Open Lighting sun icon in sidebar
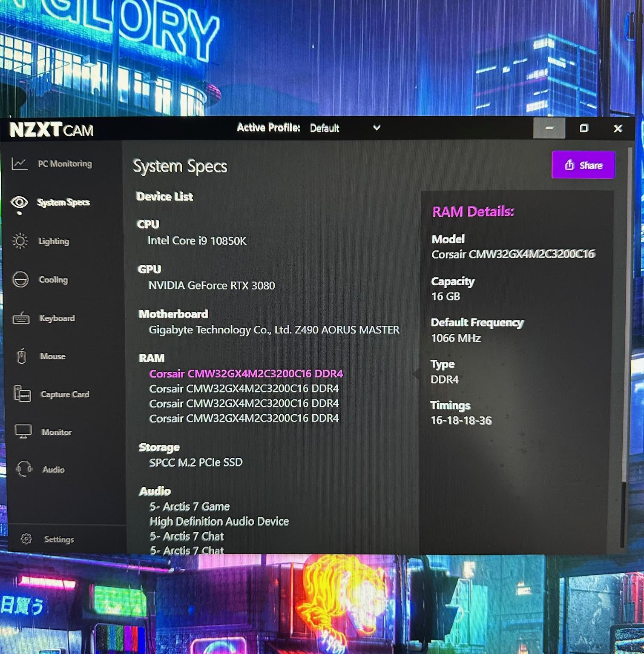 pos(20,241)
